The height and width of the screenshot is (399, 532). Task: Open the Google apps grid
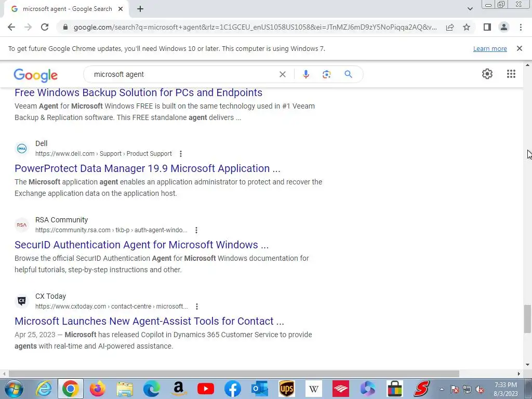pos(511,74)
